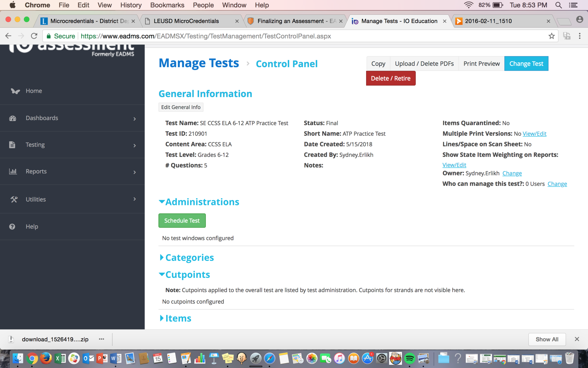Open the Bookmarks menu
The height and width of the screenshot is (368, 588).
click(x=167, y=5)
